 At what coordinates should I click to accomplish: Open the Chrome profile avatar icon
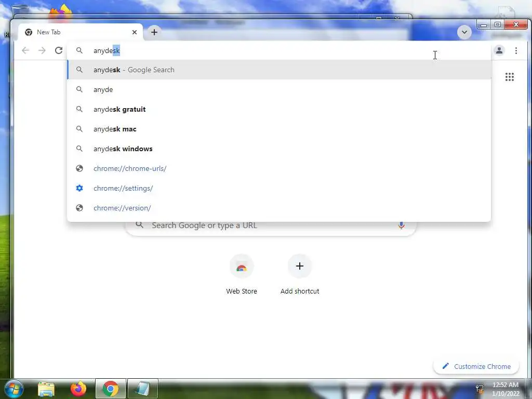coord(499,50)
